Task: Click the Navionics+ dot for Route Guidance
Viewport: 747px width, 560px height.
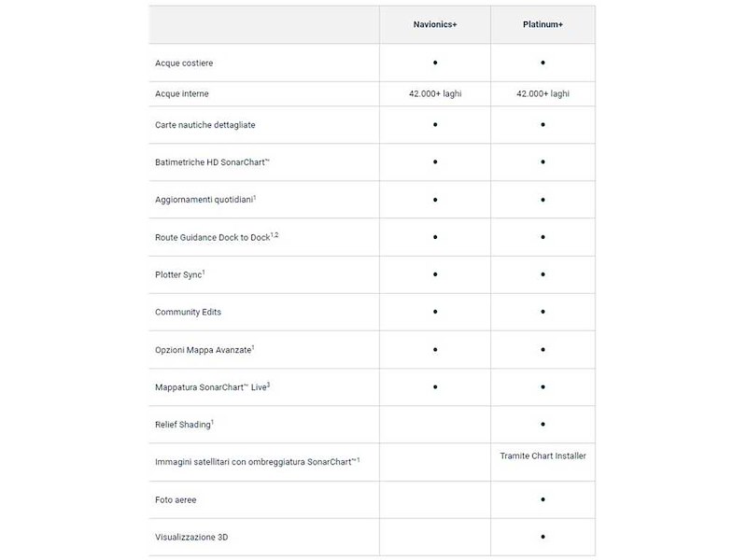Action: click(x=435, y=237)
